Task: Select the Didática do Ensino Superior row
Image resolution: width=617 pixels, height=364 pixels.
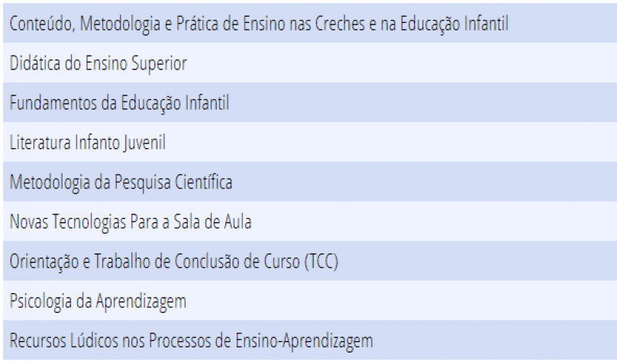Action: click(x=310, y=63)
